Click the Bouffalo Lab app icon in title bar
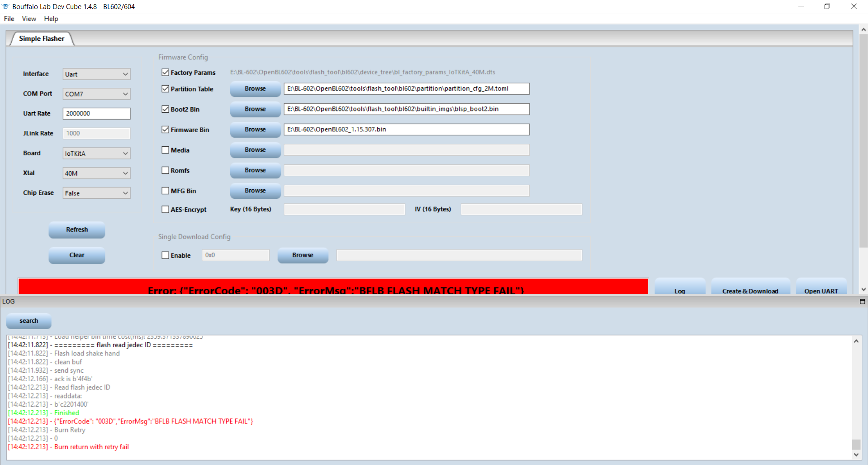Image resolution: width=868 pixels, height=465 pixels. click(5, 6)
